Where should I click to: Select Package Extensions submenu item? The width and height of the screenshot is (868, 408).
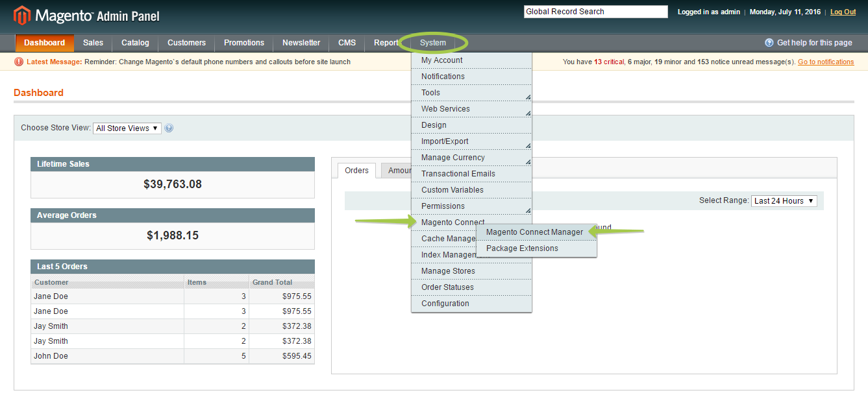(x=535, y=248)
